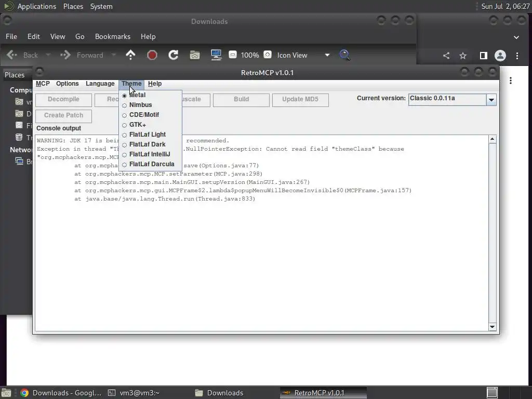Select the Nimbus theme option
The width and height of the screenshot is (532, 399).
click(x=150, y=105)
